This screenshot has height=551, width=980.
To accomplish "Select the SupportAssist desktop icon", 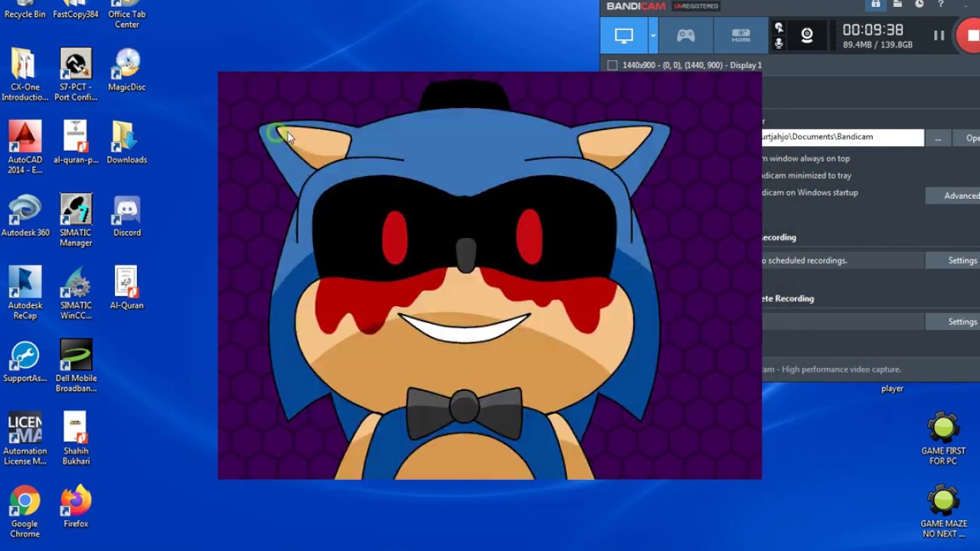I will point(24,361).
